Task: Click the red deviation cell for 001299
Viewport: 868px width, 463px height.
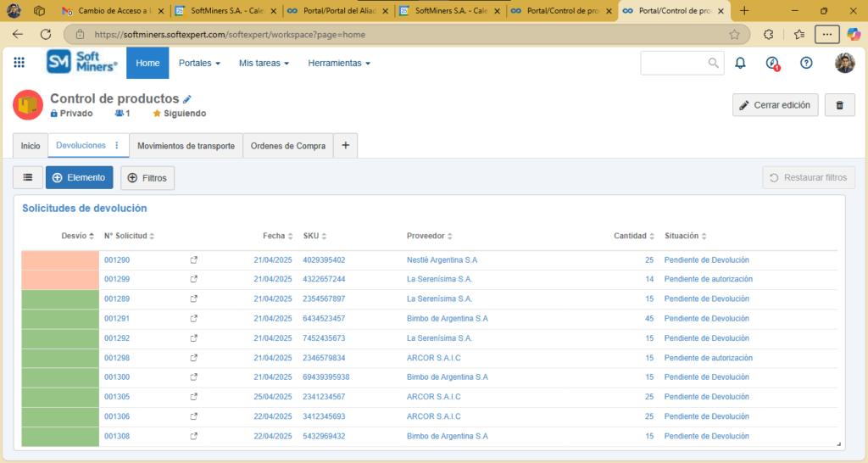Action: [59, 279]
